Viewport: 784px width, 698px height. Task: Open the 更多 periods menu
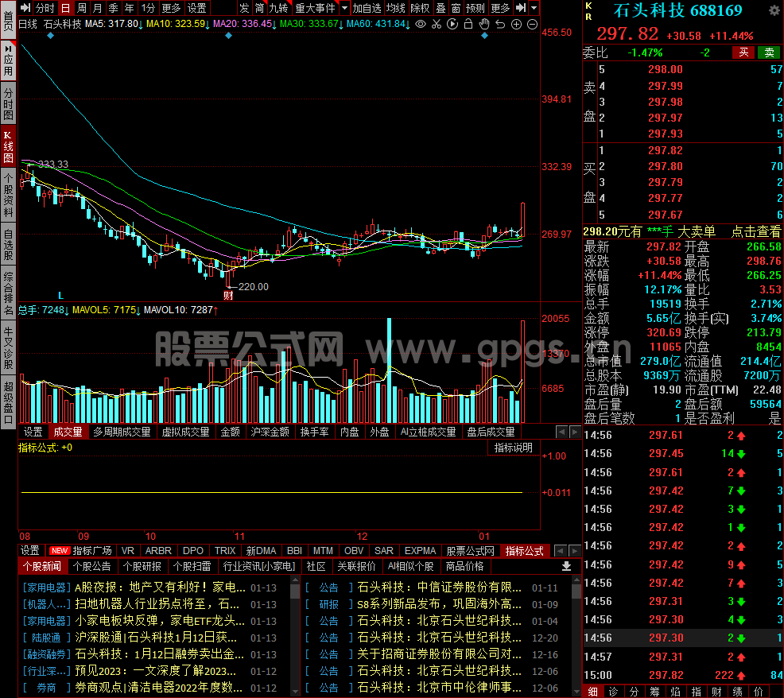(172, 8)
